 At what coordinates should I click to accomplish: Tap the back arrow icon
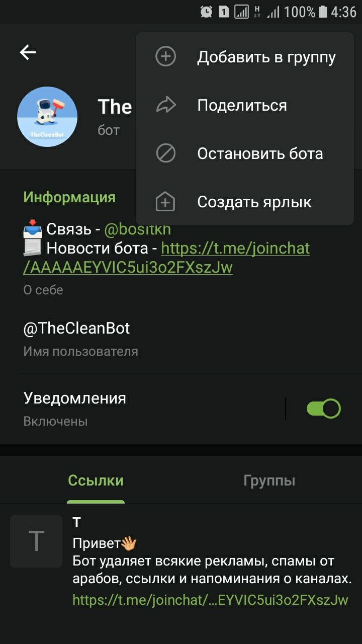coord(28,52)
